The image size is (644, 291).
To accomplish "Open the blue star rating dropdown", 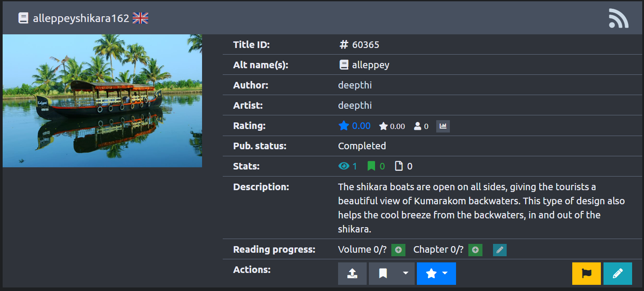I will (436, 274).
